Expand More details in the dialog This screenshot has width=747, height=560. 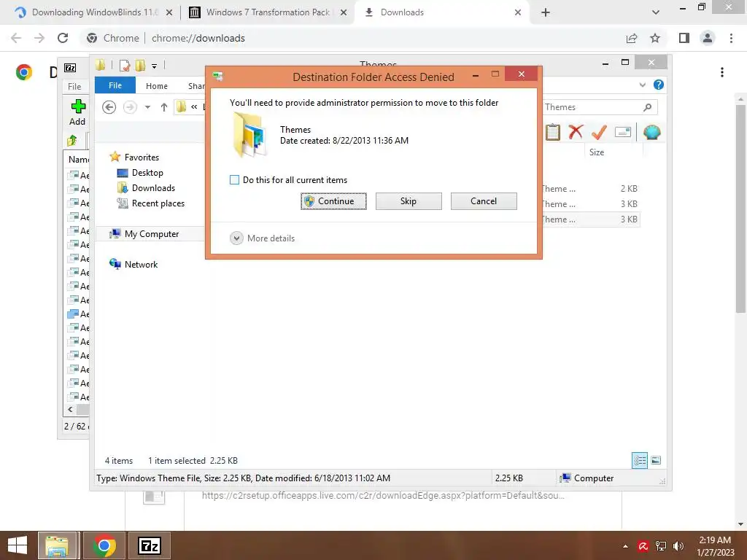pyautogui.click(x=263, y=238)
